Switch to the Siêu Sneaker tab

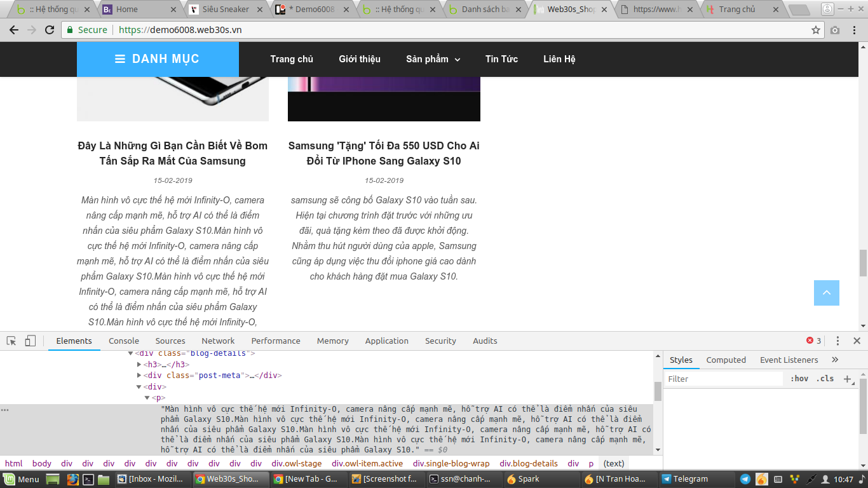(x=226, y=10)
